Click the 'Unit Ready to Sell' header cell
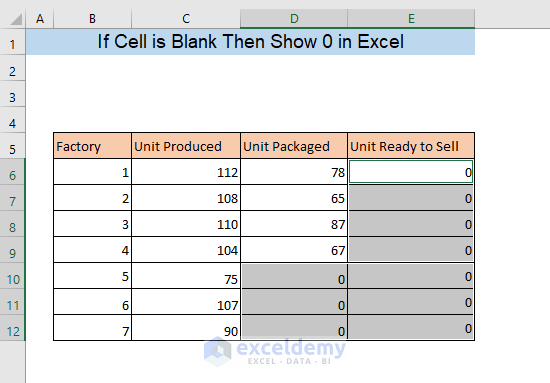Viewport: 550px width, 383px height. pos(411,146)
